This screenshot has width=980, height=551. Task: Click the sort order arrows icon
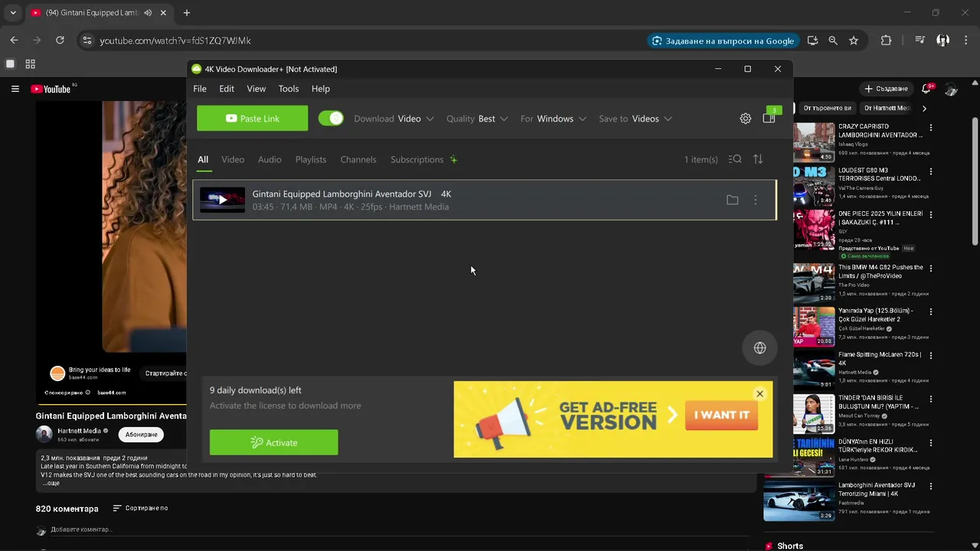(758, 159)
